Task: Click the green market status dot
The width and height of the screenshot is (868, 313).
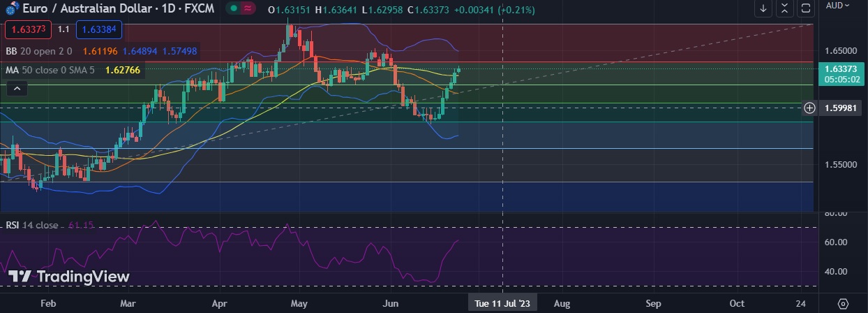Action: pyautogui.click(x=235, y=9)
